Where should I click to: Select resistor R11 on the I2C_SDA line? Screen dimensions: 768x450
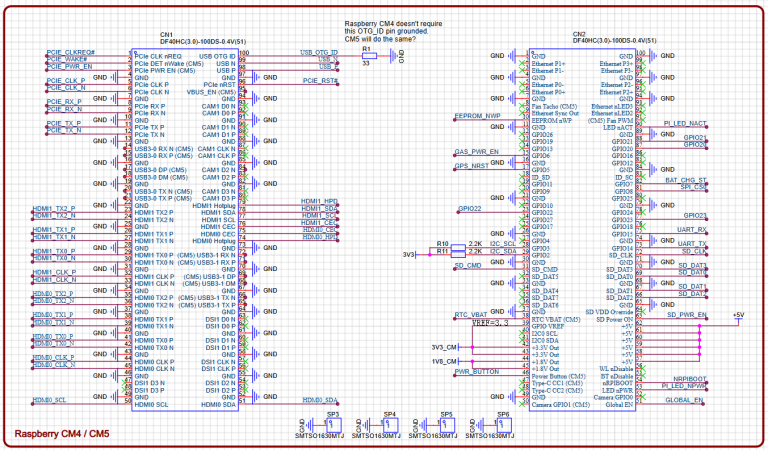(458, 254)
